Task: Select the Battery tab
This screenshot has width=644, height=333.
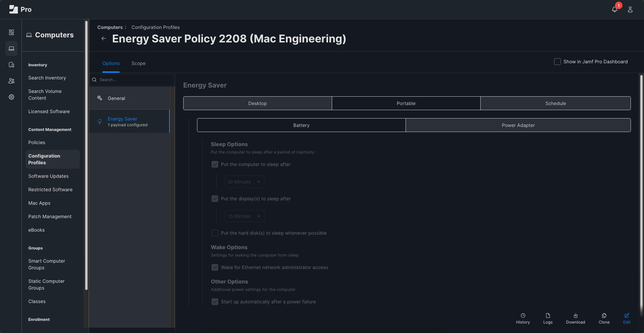Action: (x=301, y=125)
